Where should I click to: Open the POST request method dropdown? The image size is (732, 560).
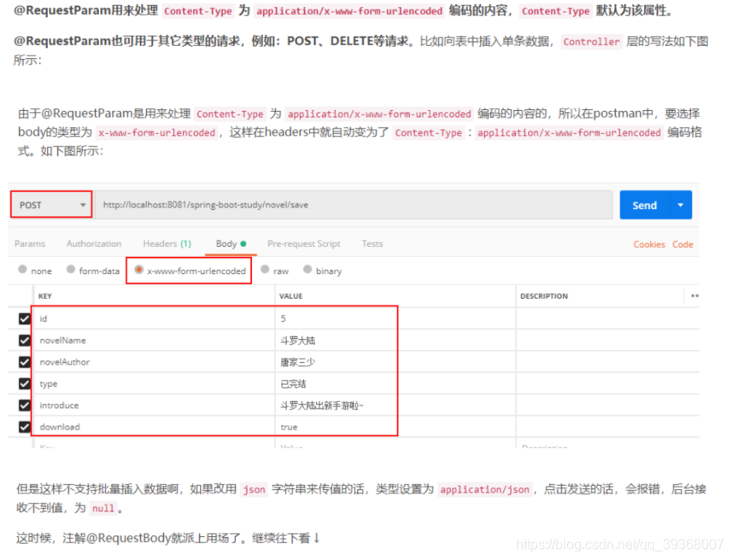click(50, 205)
